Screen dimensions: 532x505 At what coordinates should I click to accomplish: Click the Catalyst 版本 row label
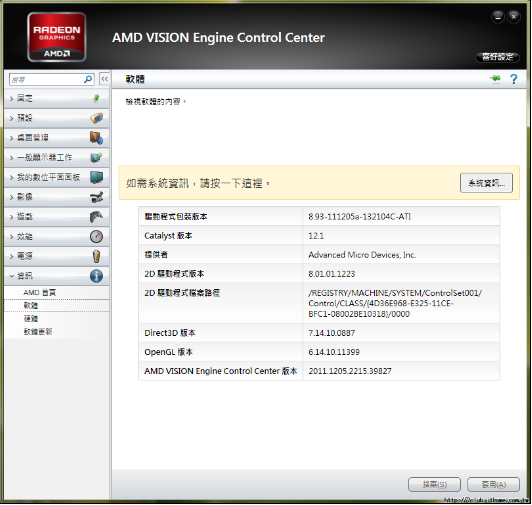(x=168, y=236)
